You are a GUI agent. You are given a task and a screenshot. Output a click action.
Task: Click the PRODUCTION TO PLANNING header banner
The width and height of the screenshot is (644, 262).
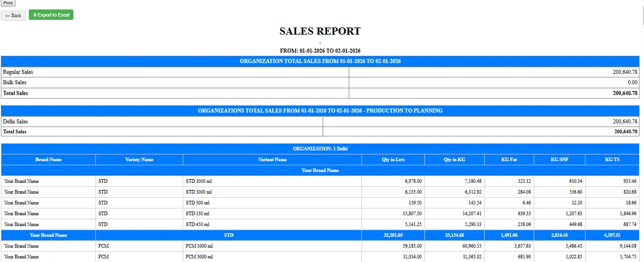tap(320, 111)
